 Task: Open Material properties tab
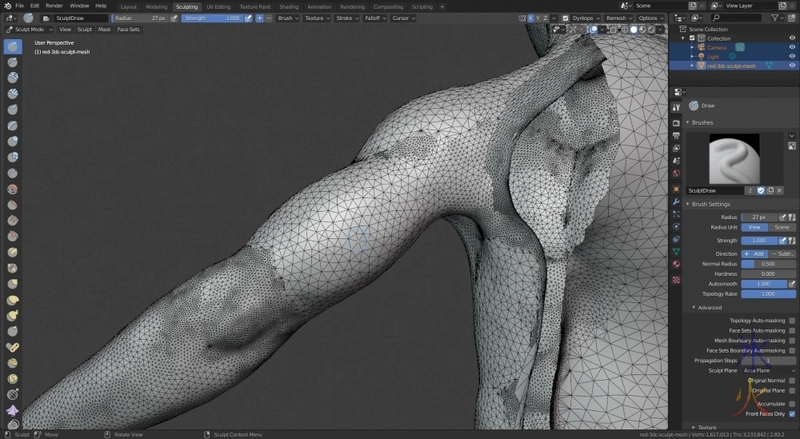[676, 264]
